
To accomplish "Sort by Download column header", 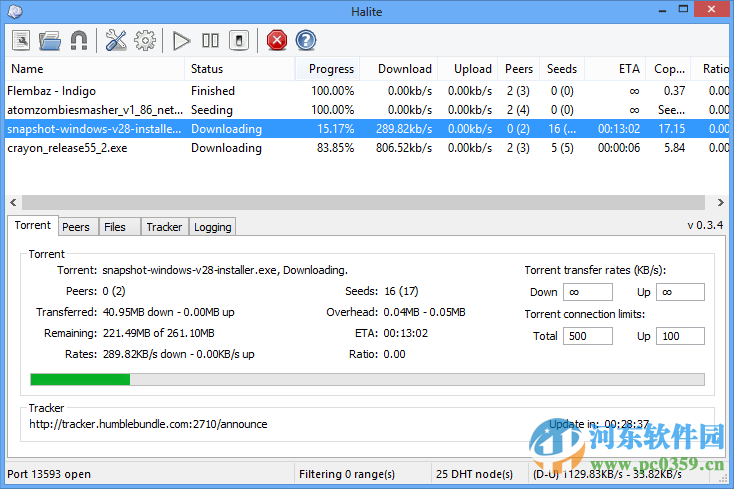I will 398,69.
